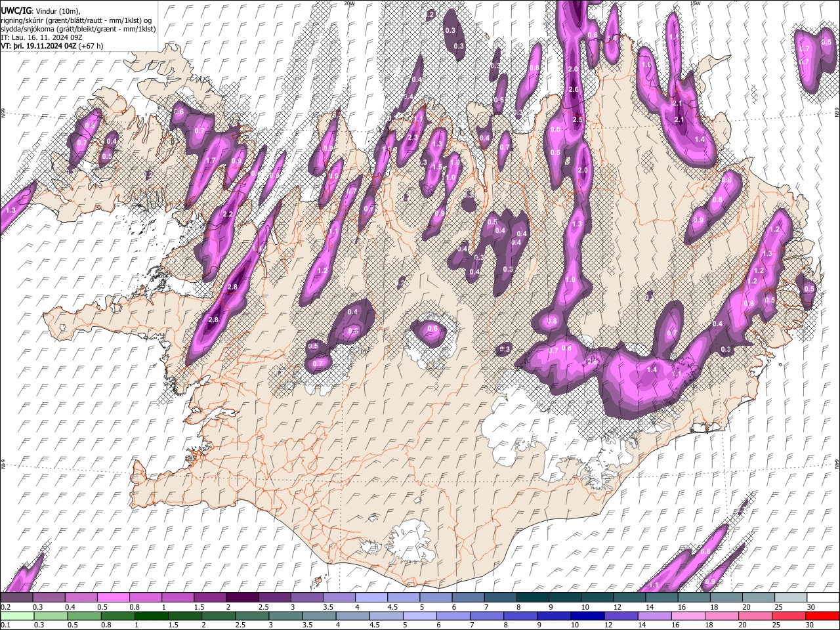The image size is (840, 630).
Task: Click the rigning/skúrir legend description line
Action: coord(77,20)
